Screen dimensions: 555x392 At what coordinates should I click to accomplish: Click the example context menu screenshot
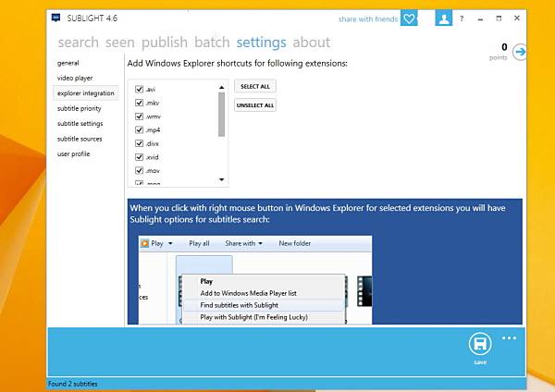255,280
